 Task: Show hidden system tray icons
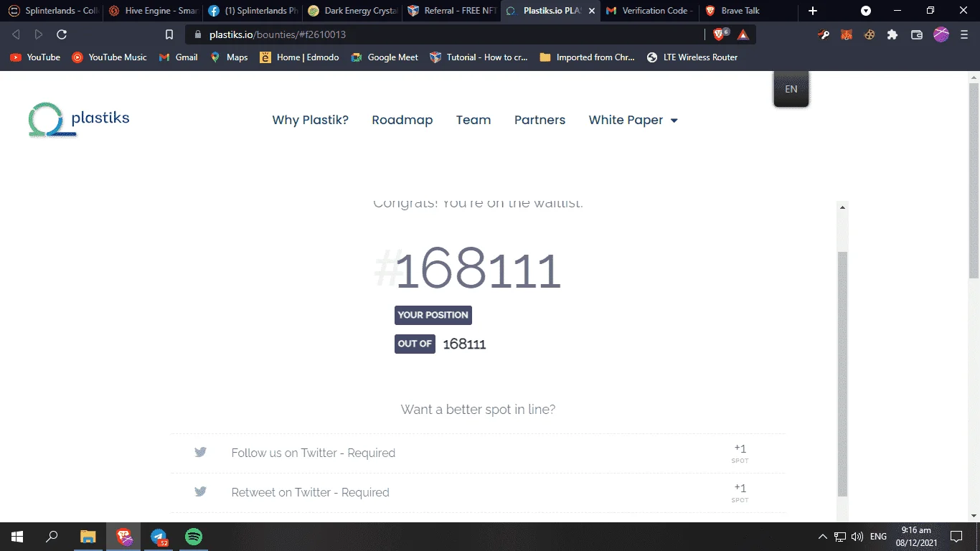click(x=823, y=537)
